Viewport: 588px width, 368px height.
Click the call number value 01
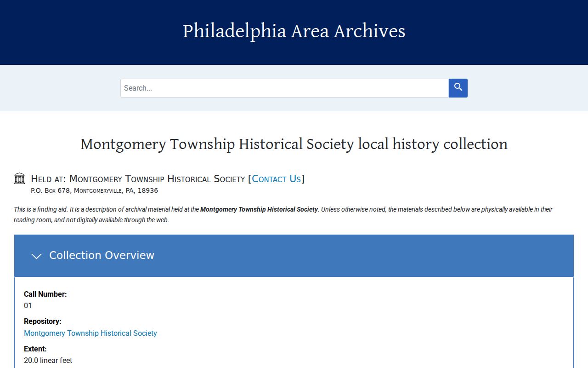point(28,305)
